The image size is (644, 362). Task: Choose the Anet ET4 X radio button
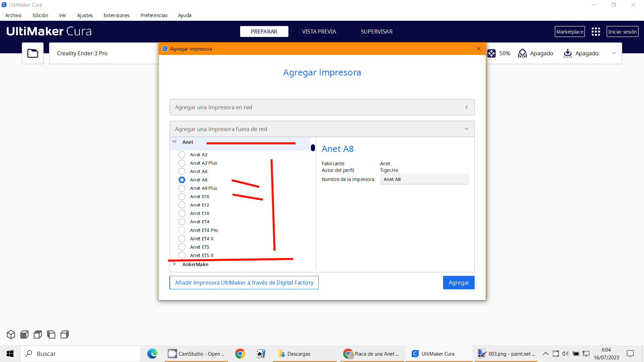click(182, 239)
